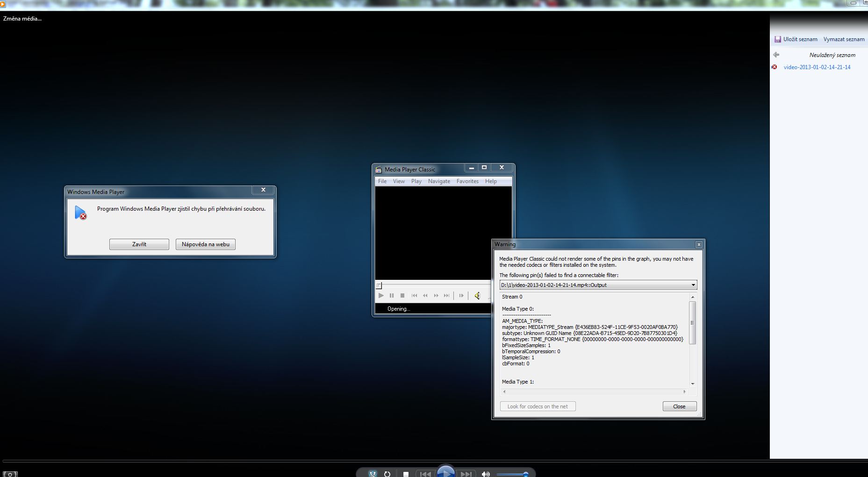Screen dimensions: 868x477
Task: Open the File menu in Media Player Classic
Action: (x=382, y=181)
